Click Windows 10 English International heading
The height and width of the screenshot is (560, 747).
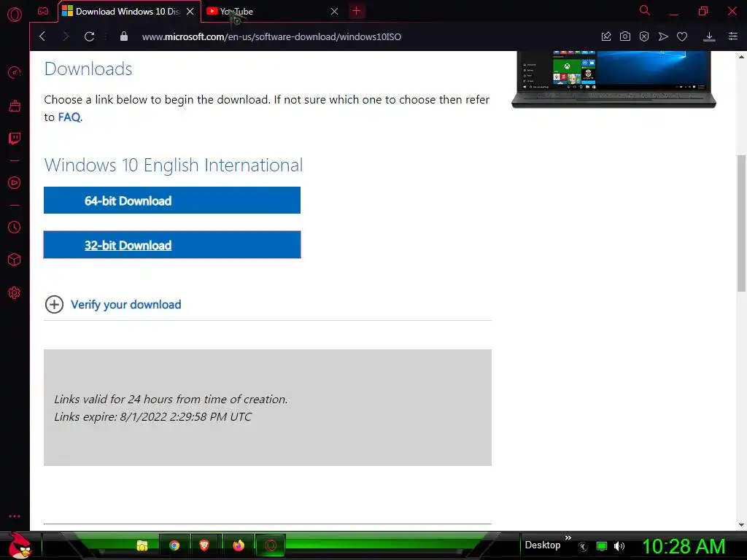[x=174, y=166]
